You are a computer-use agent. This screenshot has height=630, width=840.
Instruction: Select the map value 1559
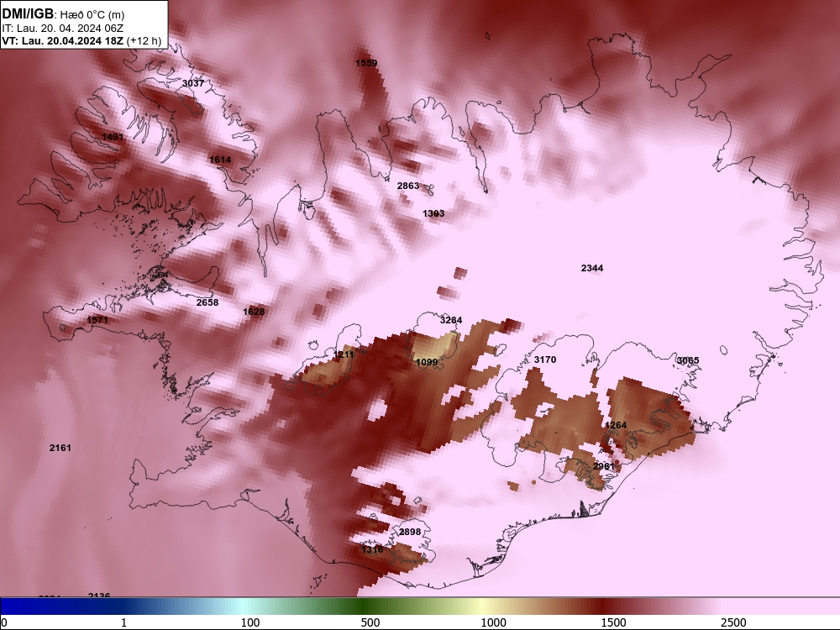click(366, 63)
